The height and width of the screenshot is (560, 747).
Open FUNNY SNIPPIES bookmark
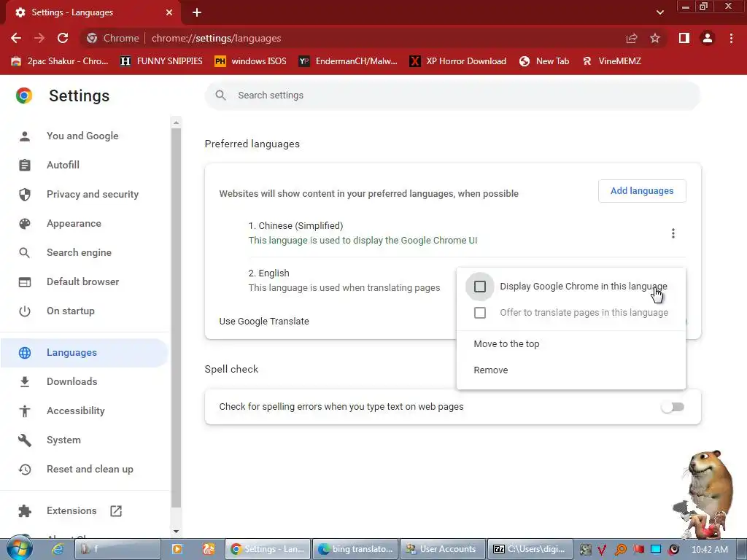point(161,61)
